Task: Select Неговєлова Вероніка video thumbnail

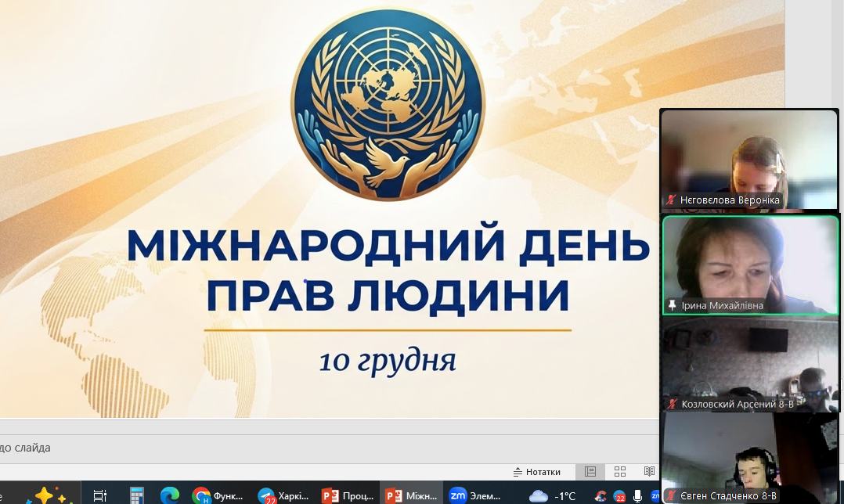Action: (x=749, y=160)
